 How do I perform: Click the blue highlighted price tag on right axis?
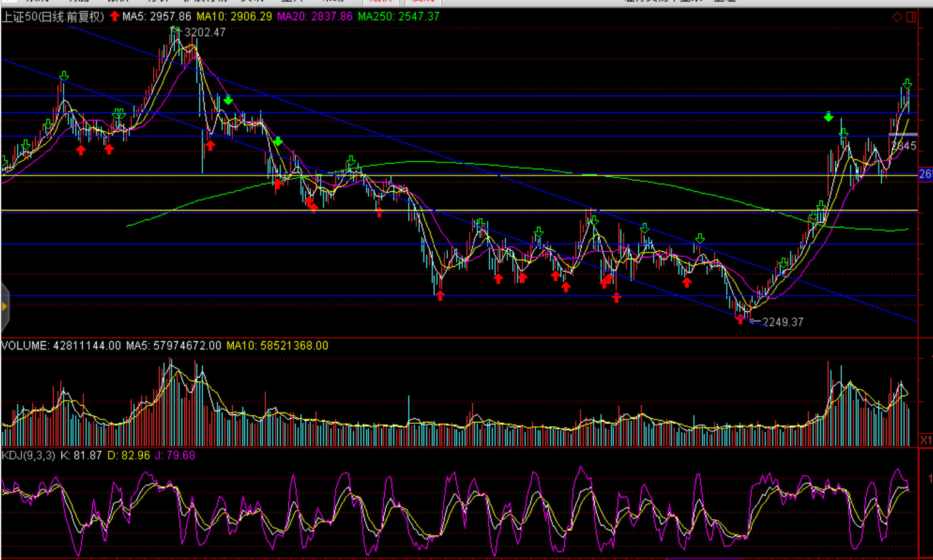click(x=925, y=174)
